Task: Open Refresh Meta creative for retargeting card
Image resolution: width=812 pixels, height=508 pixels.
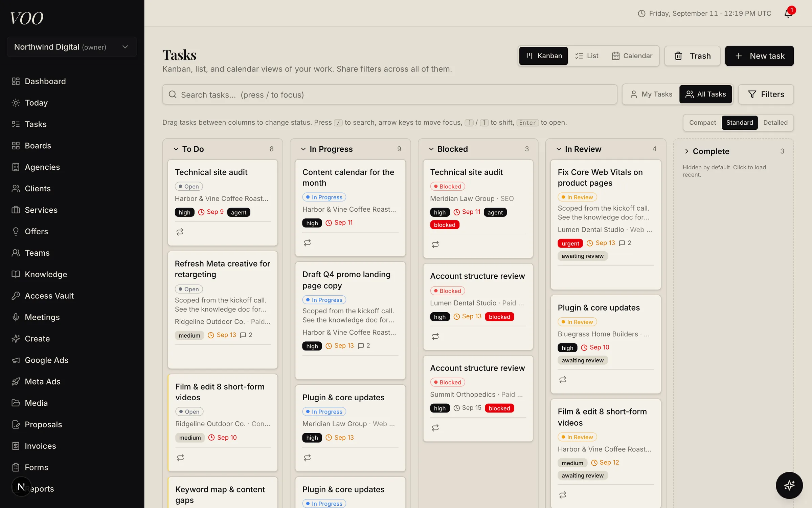Action: (223, 310)
